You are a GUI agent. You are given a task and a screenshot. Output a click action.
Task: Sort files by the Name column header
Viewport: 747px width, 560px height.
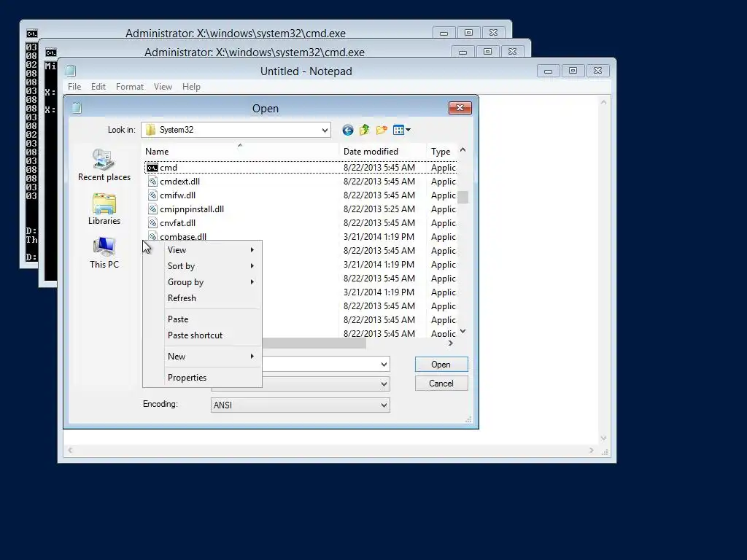click(x=239, y=152)
